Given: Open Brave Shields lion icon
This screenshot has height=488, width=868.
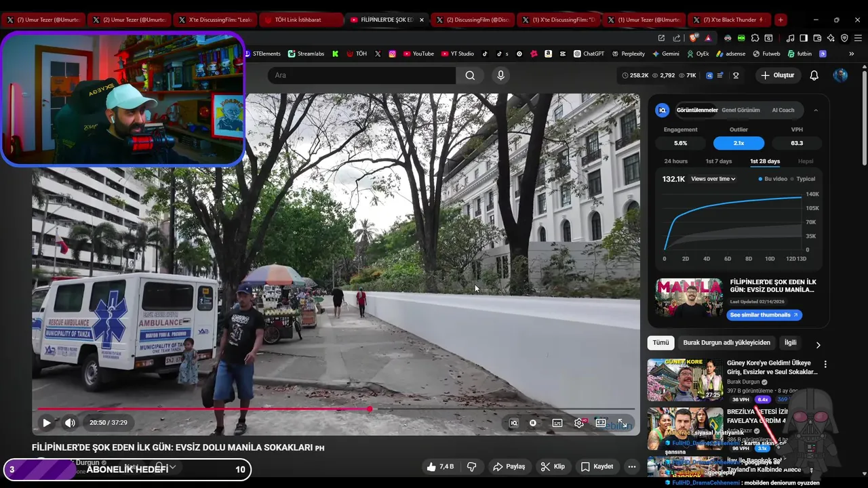Looking at the screenshot, I should pos(693,38).
